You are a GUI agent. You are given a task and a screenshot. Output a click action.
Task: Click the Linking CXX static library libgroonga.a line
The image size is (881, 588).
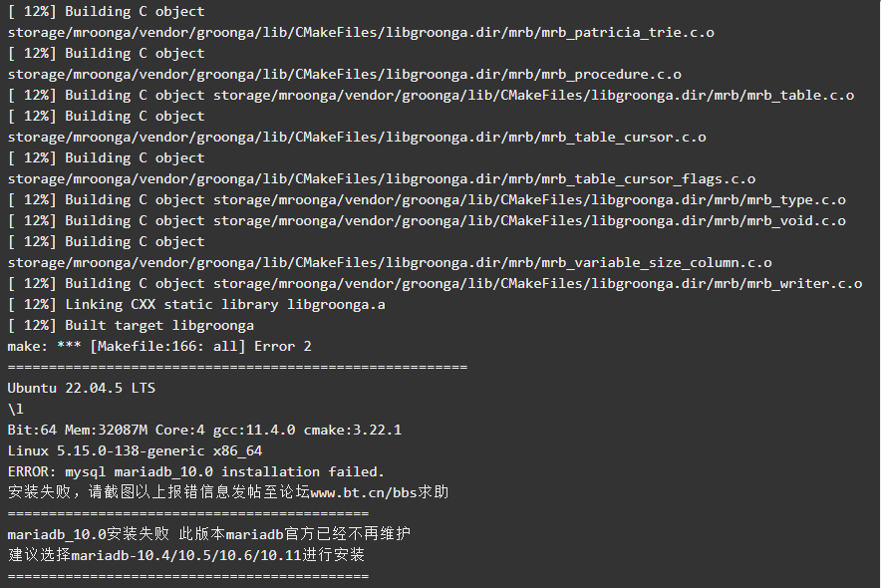pyautogui.click(x=196, y=304)
